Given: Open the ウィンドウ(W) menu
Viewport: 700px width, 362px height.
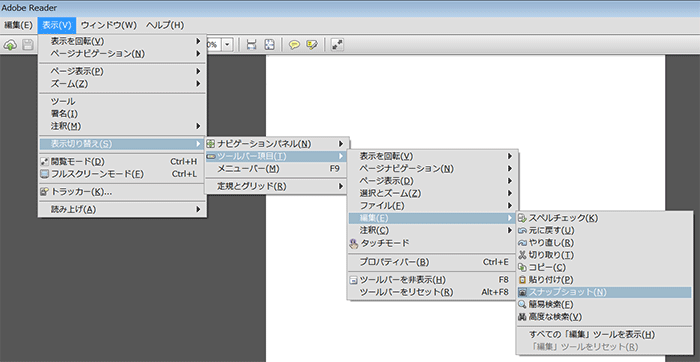Looking at the screenshot, I should tap(108, 25).
